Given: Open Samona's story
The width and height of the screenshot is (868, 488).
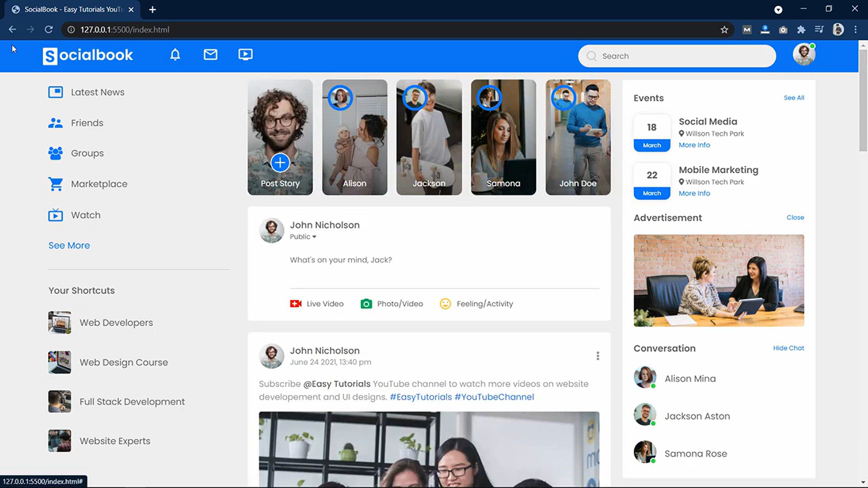Looking at the screenshot, I should [x=503, y=137].
